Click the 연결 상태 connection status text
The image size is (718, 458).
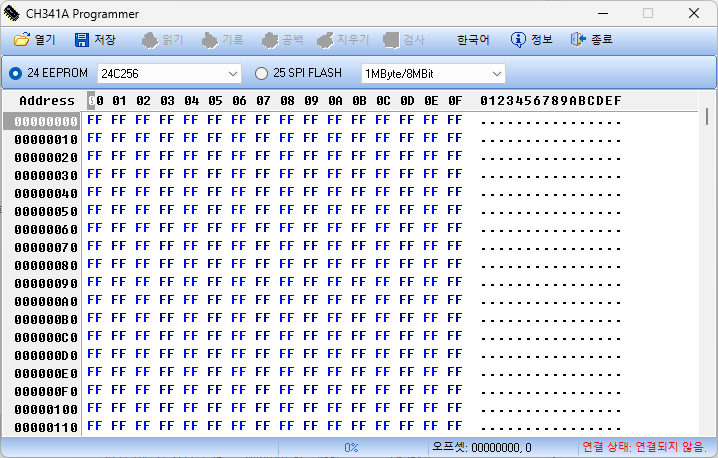coord(644,447)
